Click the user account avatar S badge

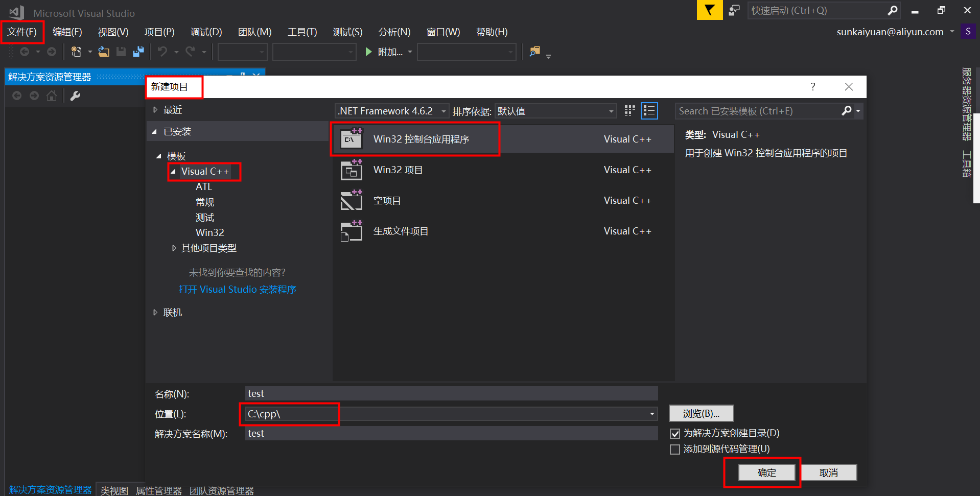coord(968,32)
